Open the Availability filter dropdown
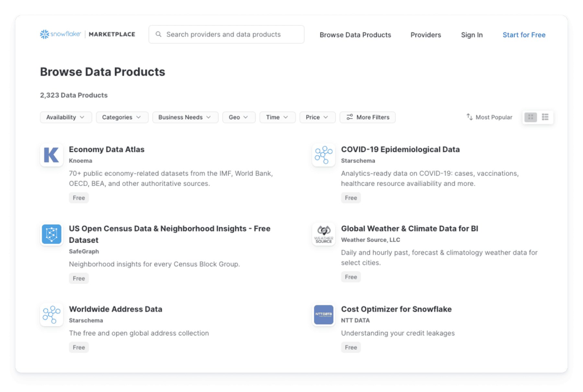 coord(66,117)
